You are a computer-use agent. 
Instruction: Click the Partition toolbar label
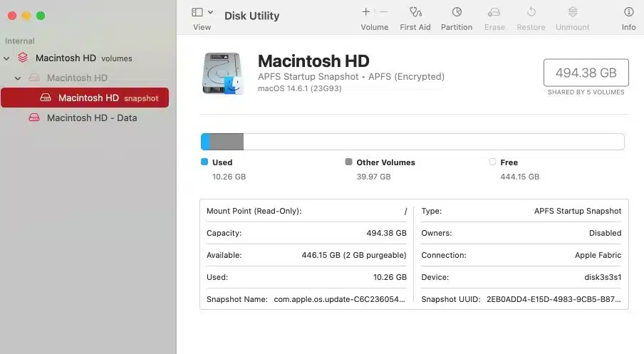point(457,27)
